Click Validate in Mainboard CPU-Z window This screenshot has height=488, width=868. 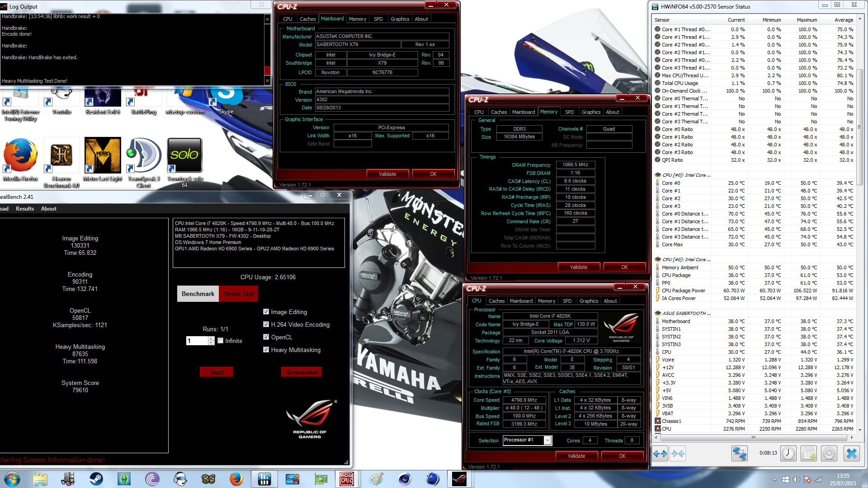[387, 174]
